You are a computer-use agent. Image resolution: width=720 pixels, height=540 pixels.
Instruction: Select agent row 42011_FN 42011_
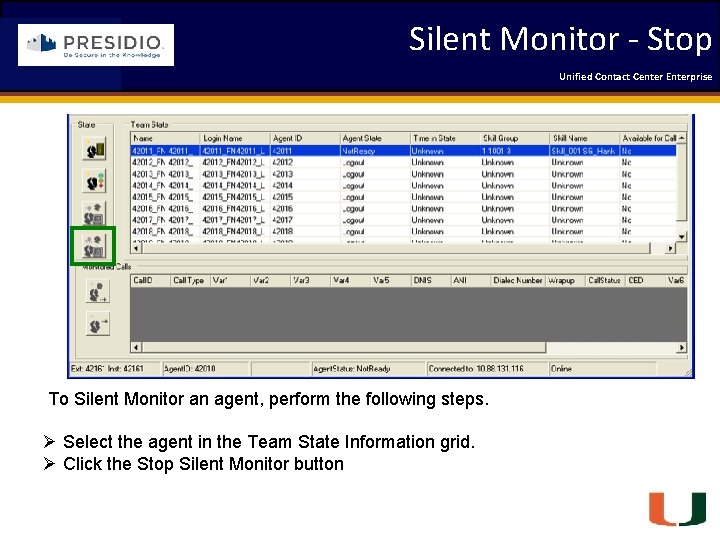coord(404,151)
